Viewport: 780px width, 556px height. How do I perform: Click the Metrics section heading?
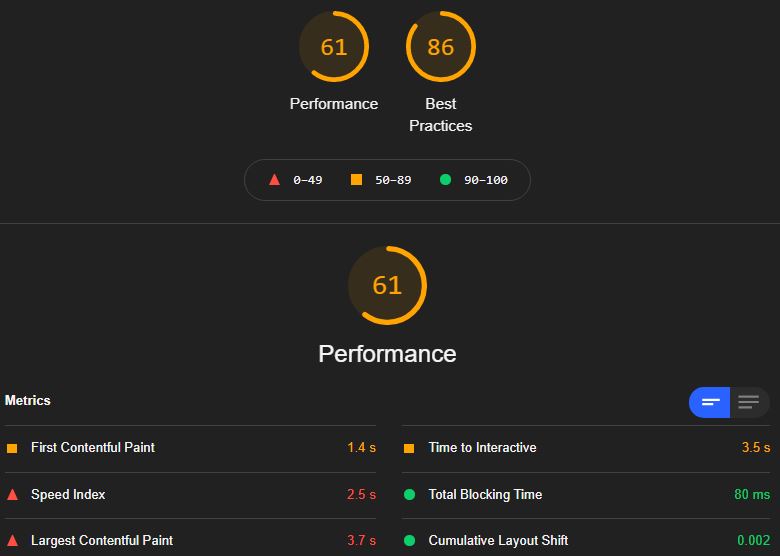point(28,400)
